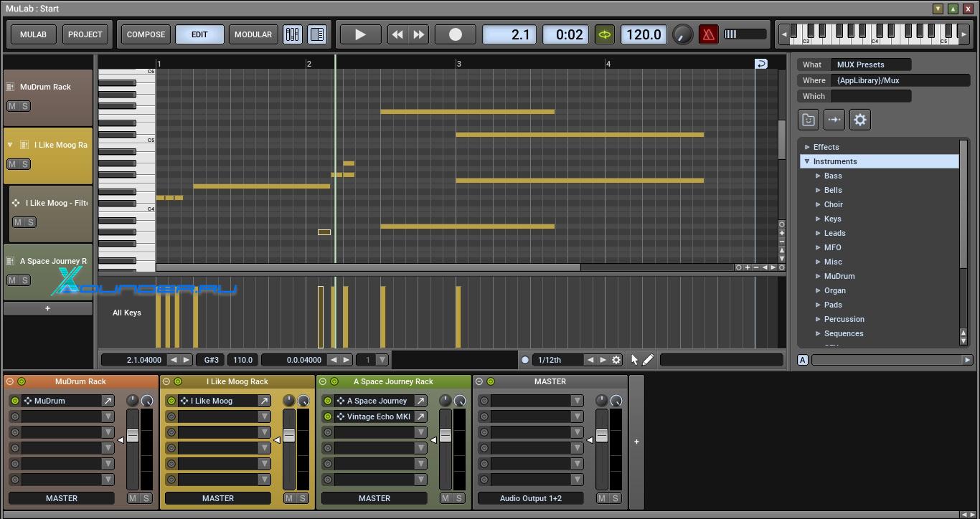
Task: Click the MASTER output button of MuDrum Rack
Action: 62,498
